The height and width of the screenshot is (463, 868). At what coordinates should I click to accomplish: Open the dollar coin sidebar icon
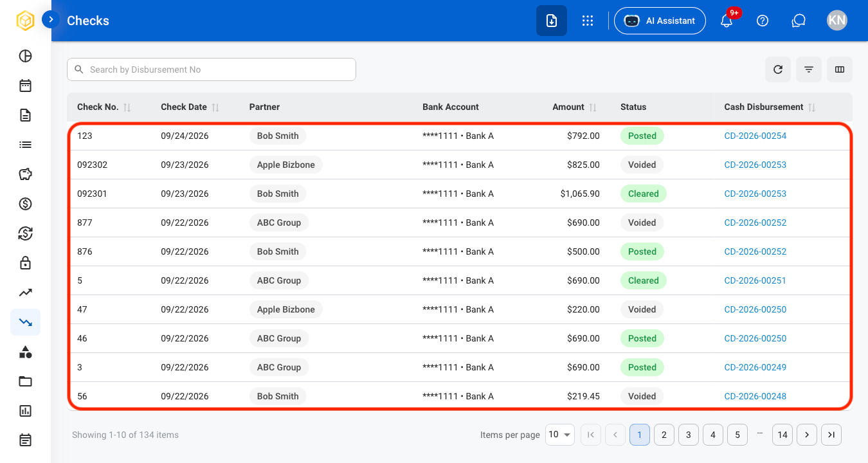(x=25, y=204)
